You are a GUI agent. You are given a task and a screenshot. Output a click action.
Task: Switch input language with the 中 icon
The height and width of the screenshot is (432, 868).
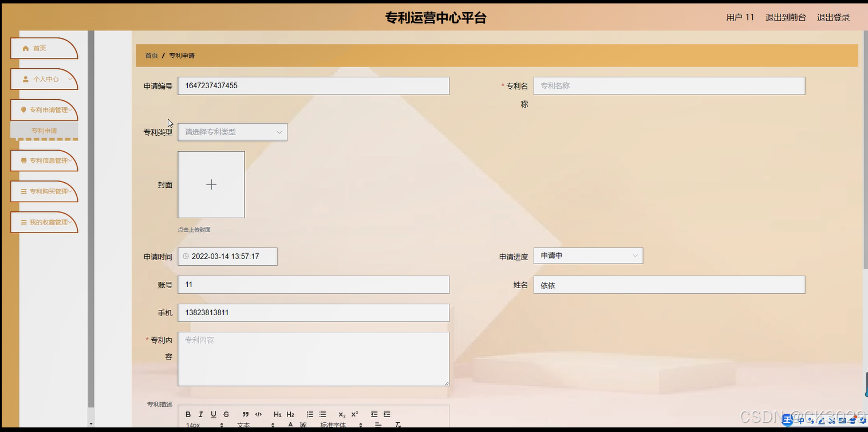click(x=802, y=421)
